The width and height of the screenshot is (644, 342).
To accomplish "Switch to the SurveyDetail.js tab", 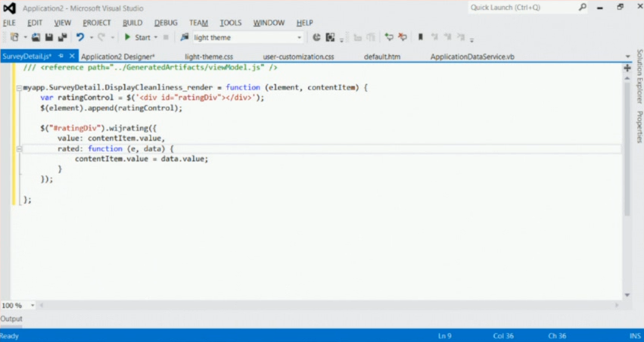I will (x=27, y=57).
